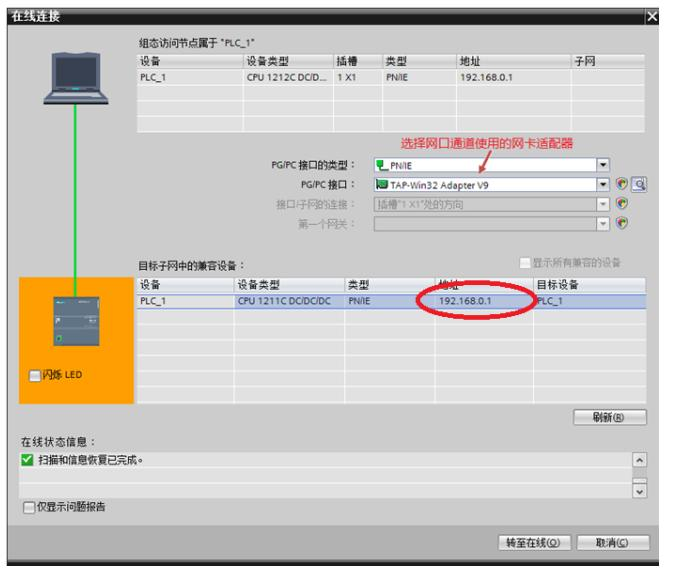Click the status list scroll down arrow
The width and height of the screenshot is (674, 568).
point(640,491)
